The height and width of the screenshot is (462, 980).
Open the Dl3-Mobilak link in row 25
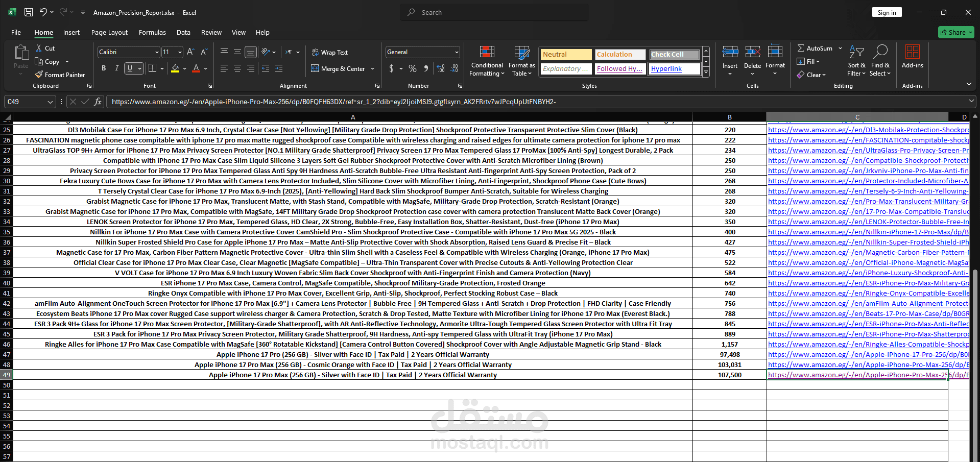[x=868, y=130]
